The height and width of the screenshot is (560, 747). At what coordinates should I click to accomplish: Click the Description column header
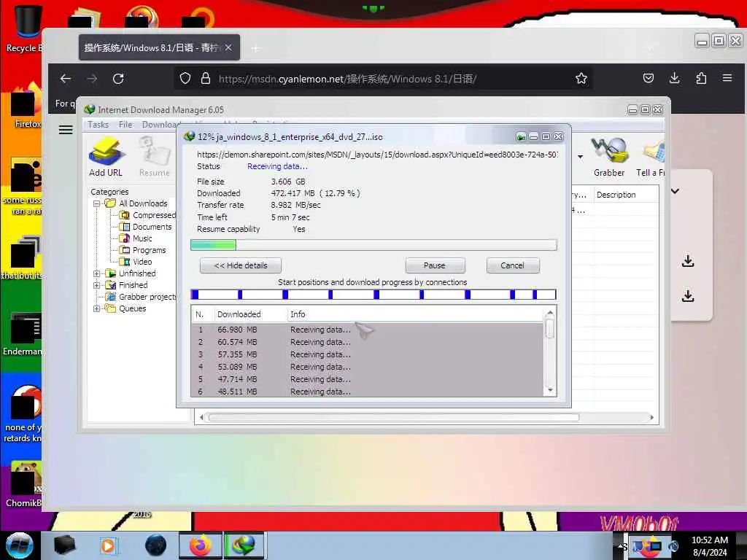[x=626, y=195]
